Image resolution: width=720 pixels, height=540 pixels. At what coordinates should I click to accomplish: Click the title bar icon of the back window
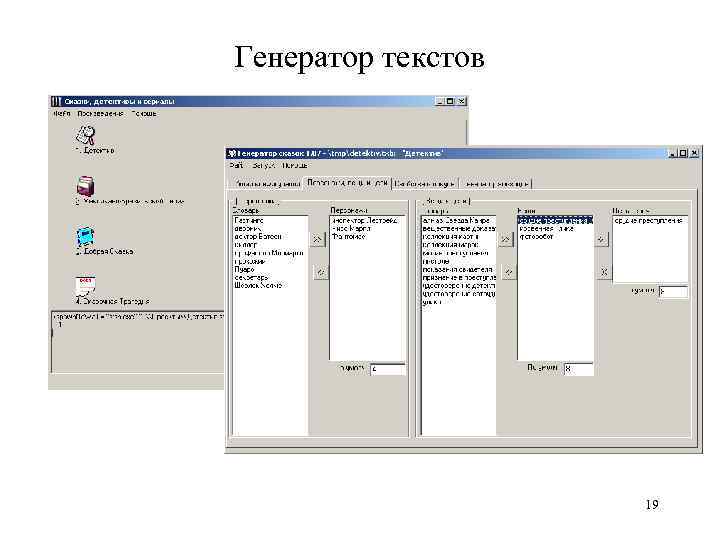pyautogui.click(x=56, y=101)
